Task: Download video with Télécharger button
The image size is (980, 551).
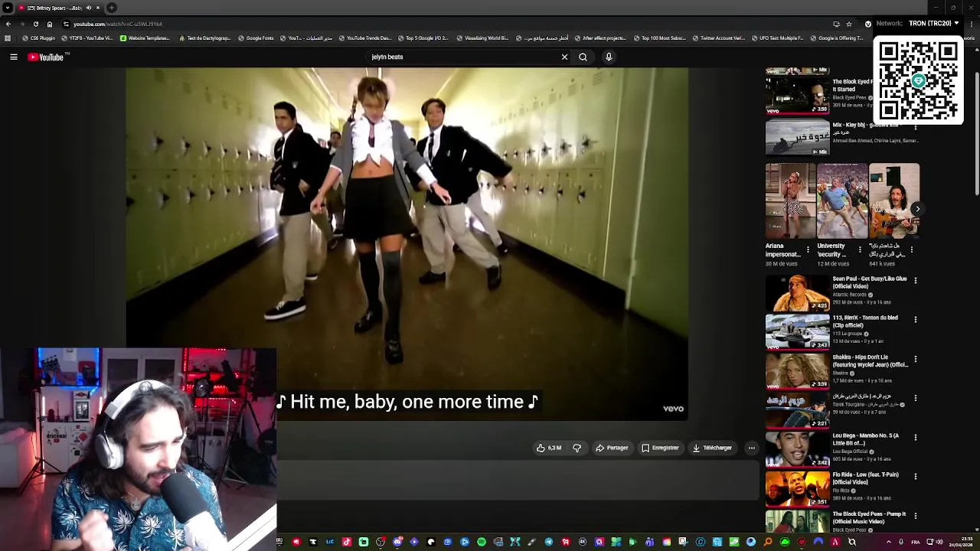Action: [712, 448]
